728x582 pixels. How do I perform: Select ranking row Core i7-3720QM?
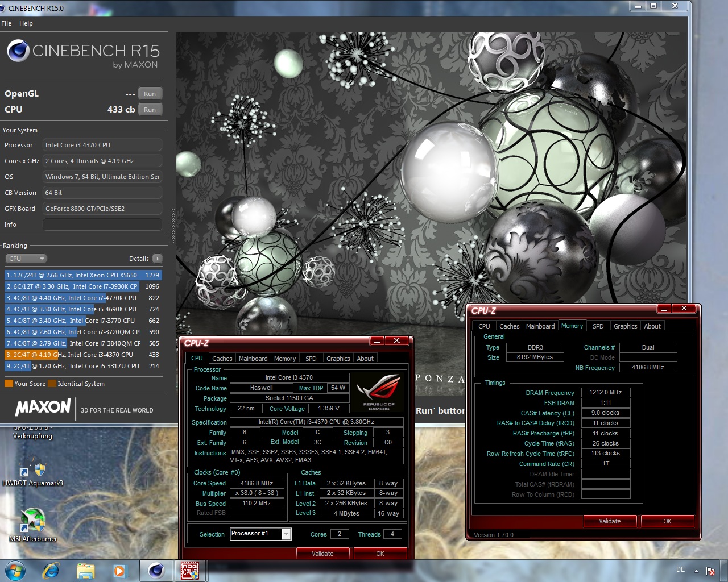83,332
